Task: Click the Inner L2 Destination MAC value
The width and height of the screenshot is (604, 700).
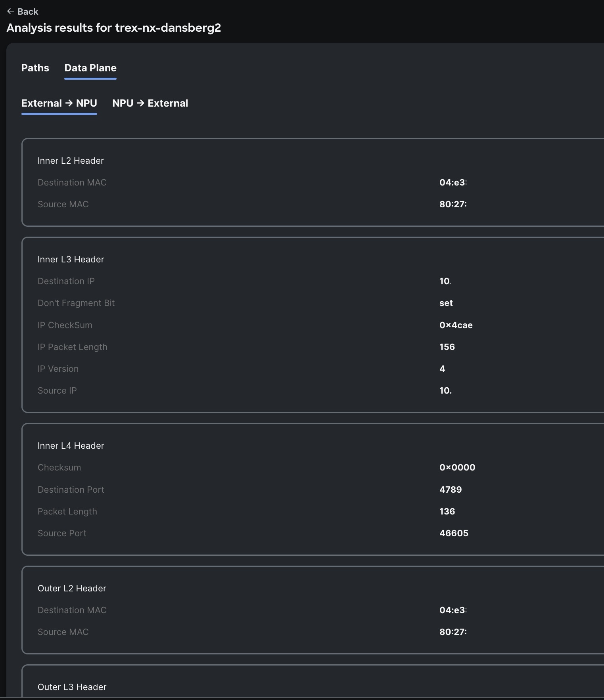Action: [x=453, y=182]
